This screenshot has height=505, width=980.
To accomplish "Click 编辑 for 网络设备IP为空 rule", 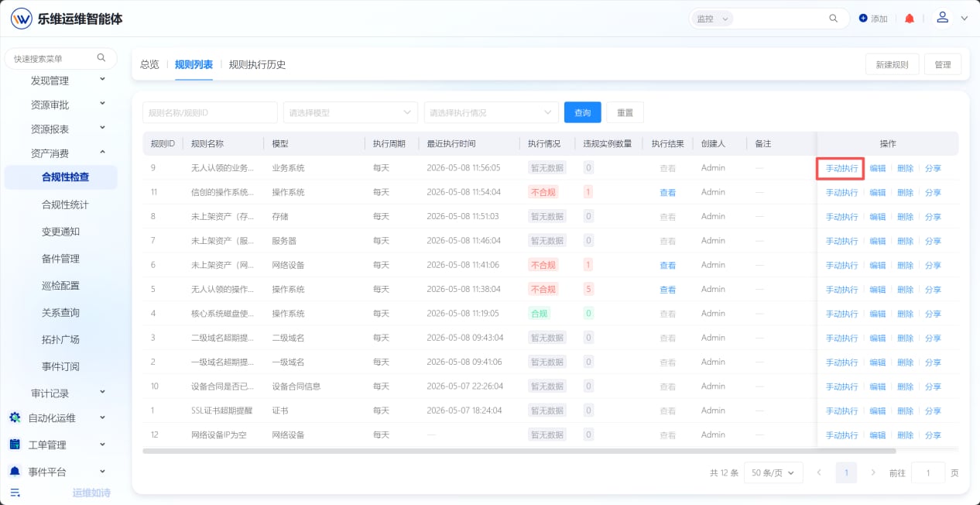I will tap(878, 435).
